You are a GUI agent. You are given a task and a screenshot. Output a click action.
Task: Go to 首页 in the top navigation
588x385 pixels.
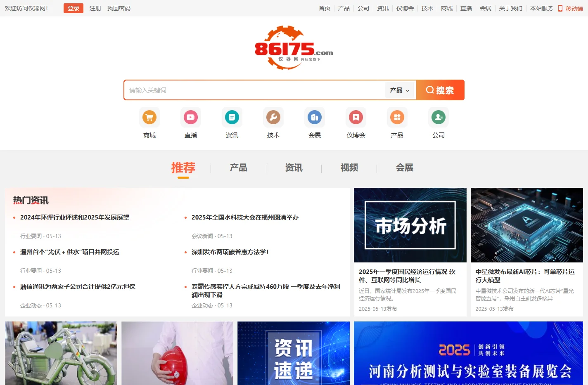[x=325, y=8]
